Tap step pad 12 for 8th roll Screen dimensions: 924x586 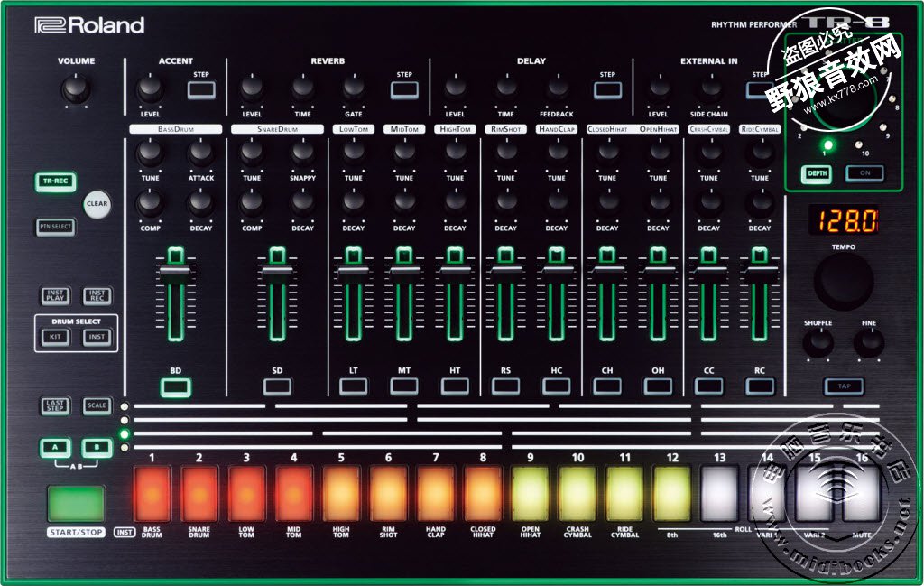pos(672,494)
